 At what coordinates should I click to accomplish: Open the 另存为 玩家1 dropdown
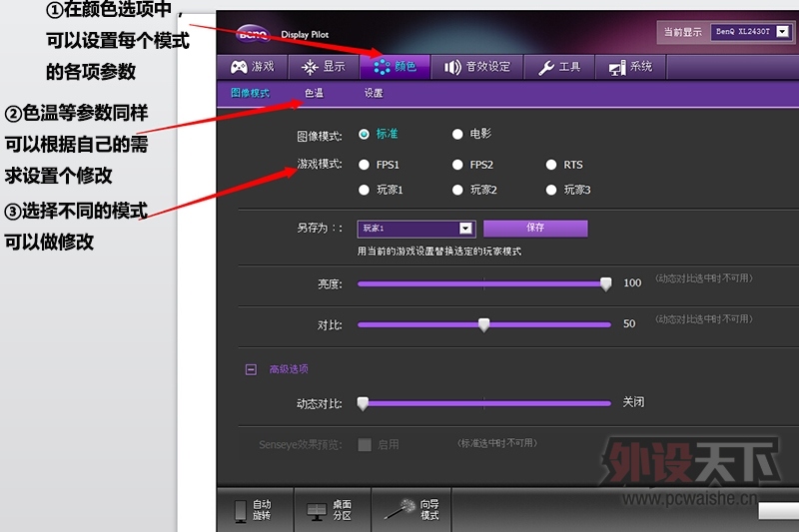click(465, 229)
